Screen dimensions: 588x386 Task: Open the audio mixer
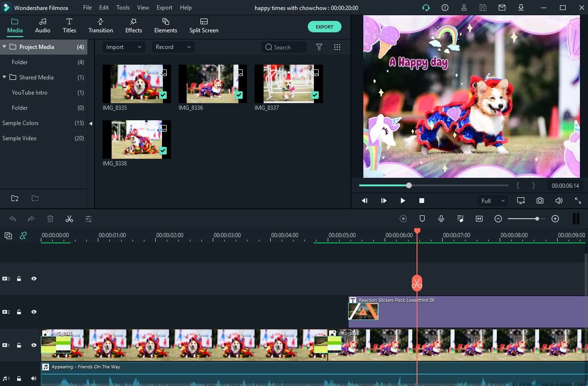tap(460, 219)
